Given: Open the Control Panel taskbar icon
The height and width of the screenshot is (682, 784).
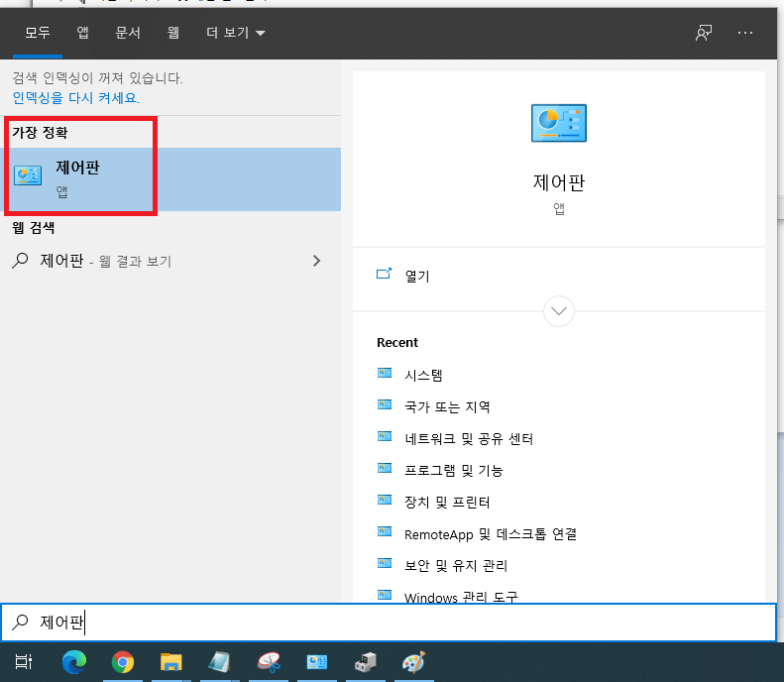Looking at the screenshot, I should [316, 662].
